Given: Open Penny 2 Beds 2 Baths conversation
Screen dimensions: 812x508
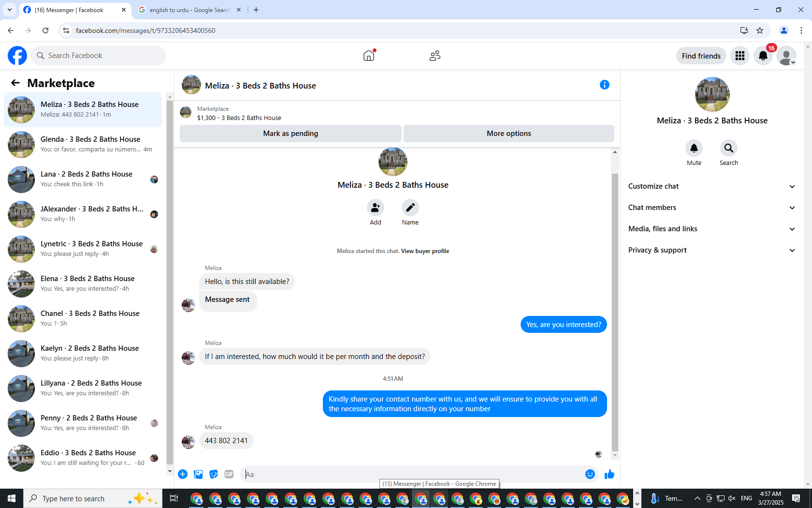Looking at the screenshot, I should tap(83, 423).
